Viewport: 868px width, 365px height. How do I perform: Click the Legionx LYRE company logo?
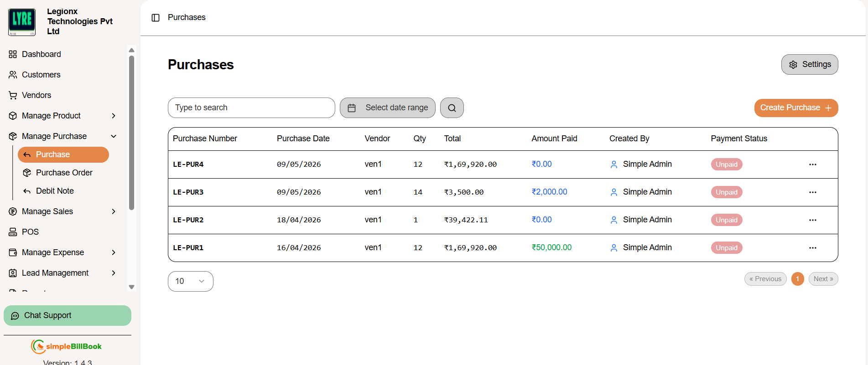pos(22,22)
